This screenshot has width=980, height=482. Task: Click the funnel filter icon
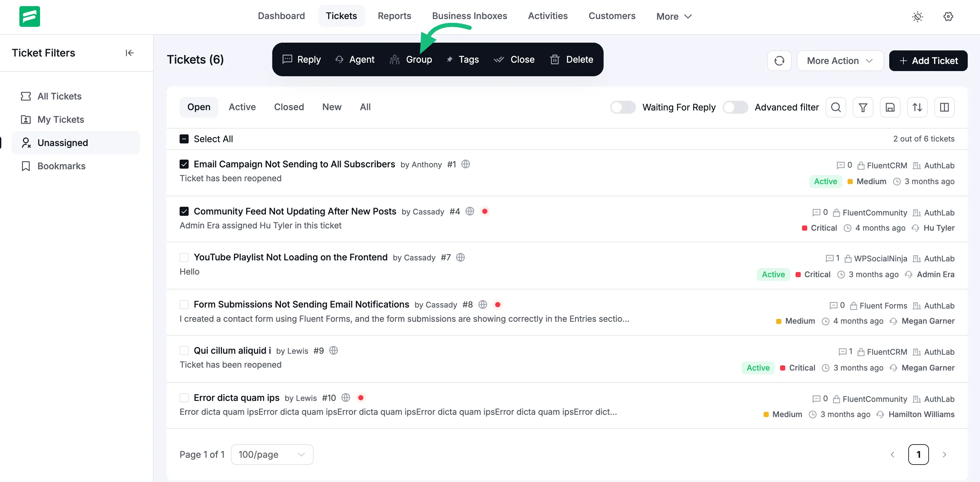(862, 107)
